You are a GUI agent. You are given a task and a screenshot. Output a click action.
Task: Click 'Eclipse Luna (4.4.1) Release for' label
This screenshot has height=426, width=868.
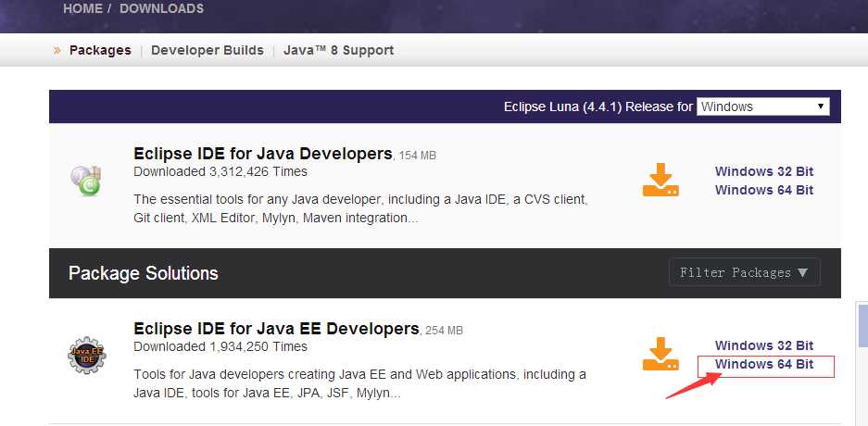pos(598,106)
